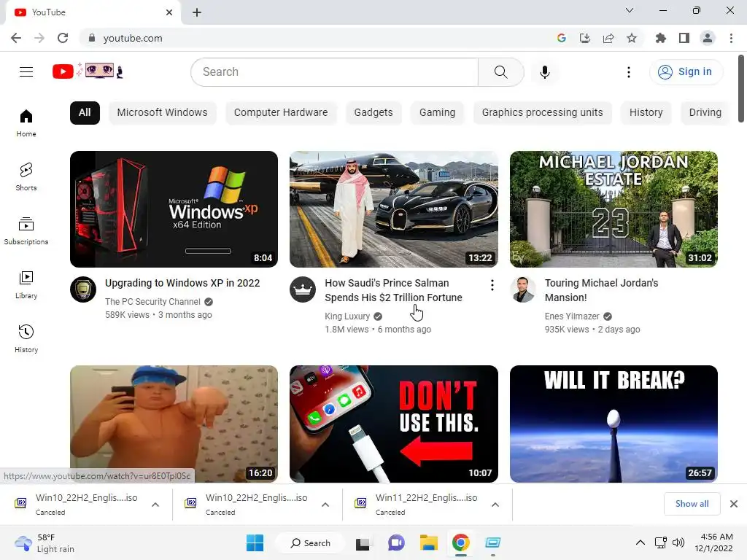Open King Luxury channel name link
747x560 pixels.
pos(347,316)
